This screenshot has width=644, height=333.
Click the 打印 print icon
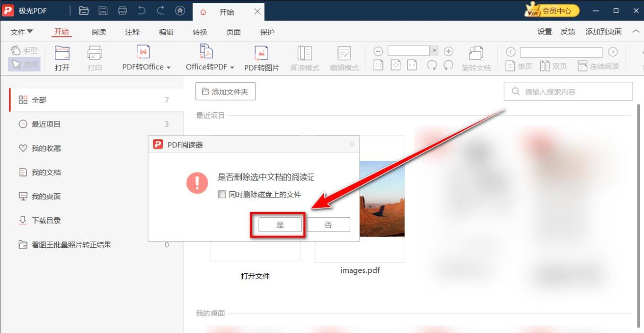[94, 57]
